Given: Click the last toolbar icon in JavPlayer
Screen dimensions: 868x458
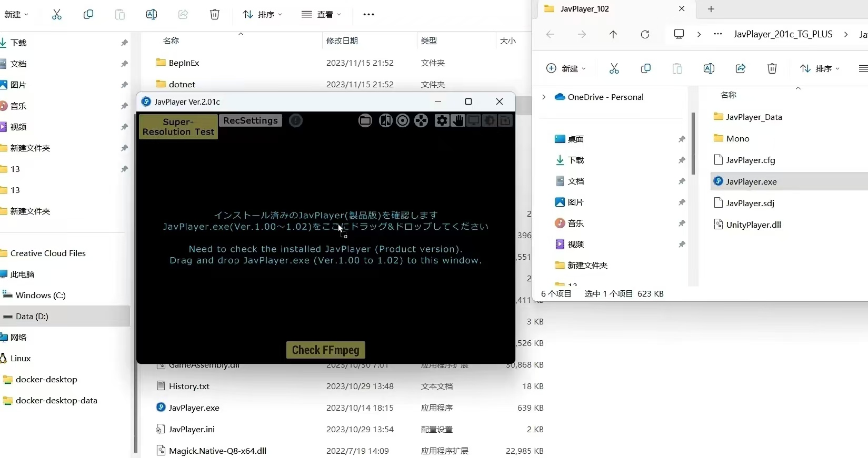Looking at the screenshot, I should click(x=505, y=121).
